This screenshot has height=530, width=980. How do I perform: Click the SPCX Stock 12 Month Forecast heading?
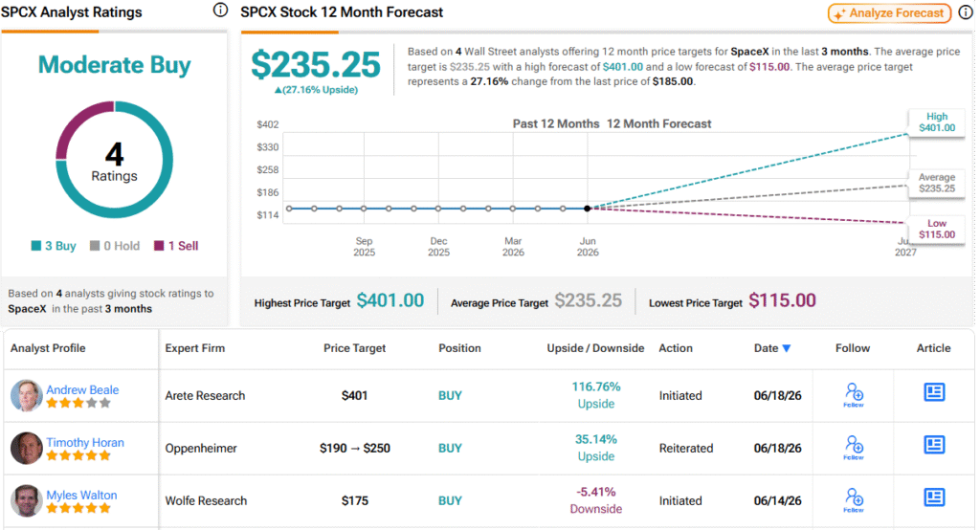point(342,11)
